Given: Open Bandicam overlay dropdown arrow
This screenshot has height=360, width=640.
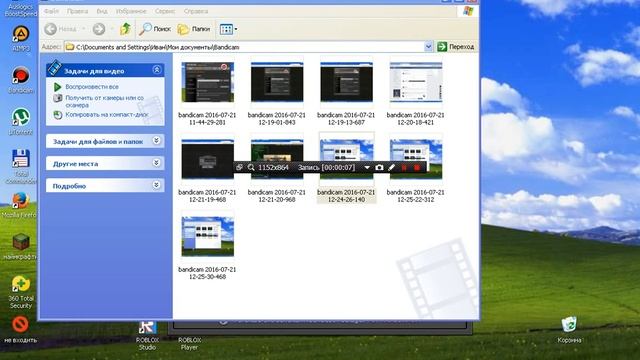Looking at the screenshot, I should coord(367,168).
